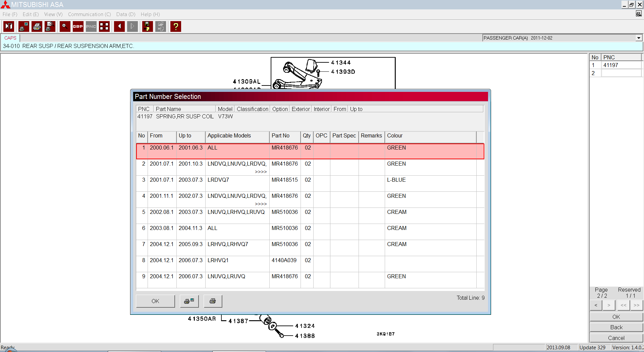The height and width of the screenshot is (352, 644).
Task: Click the printer icon button in the dialog
Action: [212, 301]
